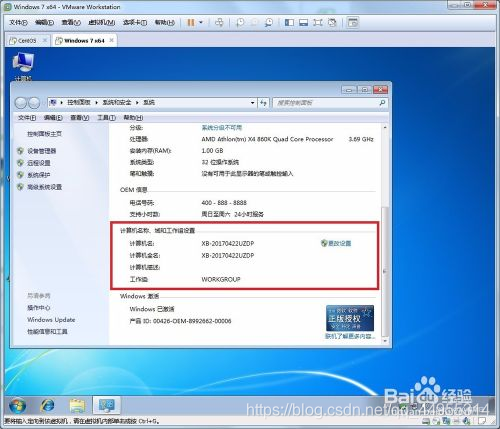
Task: Open Windows Explorer from the taskbar
Action: pyautogui.click(x=77, y=405)
